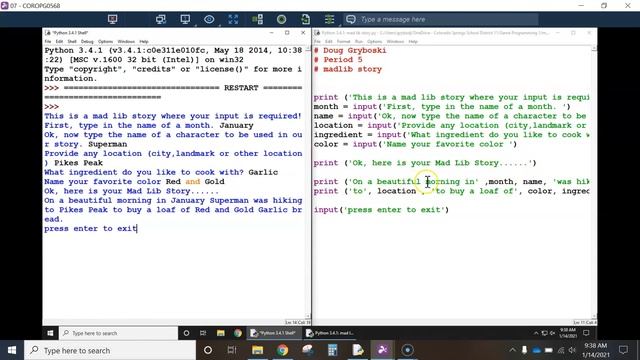Click the editor window vertical scrollbar
The height and width of the screenshot is (360, 640).
(594, 182)
